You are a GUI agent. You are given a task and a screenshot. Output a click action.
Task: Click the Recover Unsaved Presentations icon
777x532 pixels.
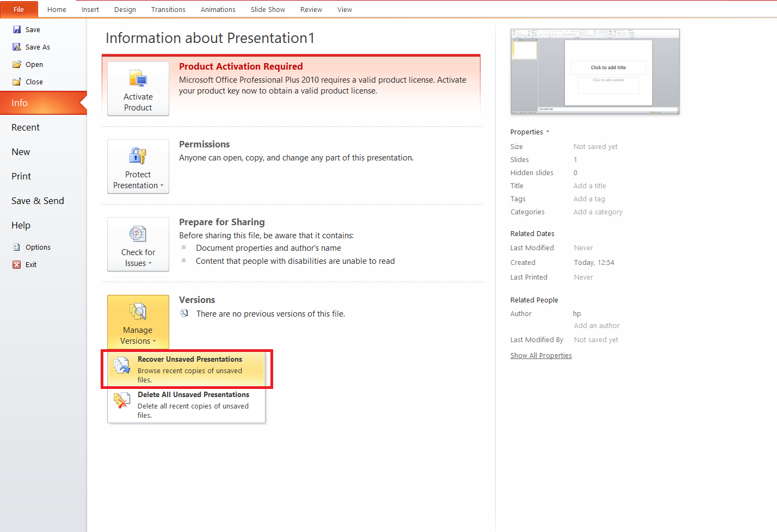click(122, 365)
